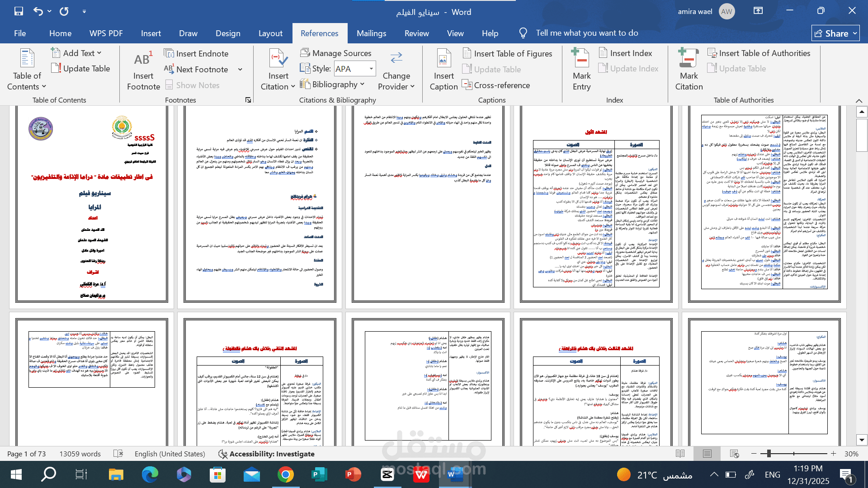Click the Insert Table of Figures icon
The height and width of the screenshot is (488, 868).
point(467,53)
